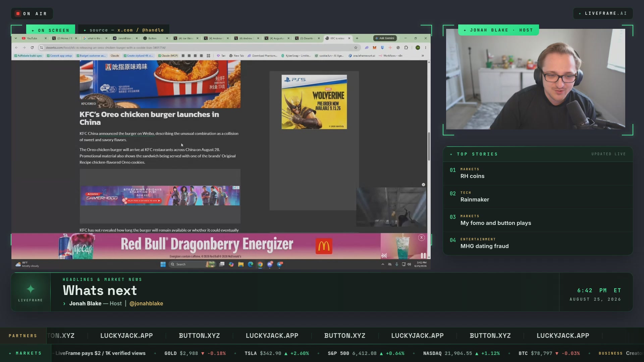Image resolution: width=644 pixels, height=362 pixels.
Task: Click the microphone icon in system tray
Action: [x=397, y=264]
